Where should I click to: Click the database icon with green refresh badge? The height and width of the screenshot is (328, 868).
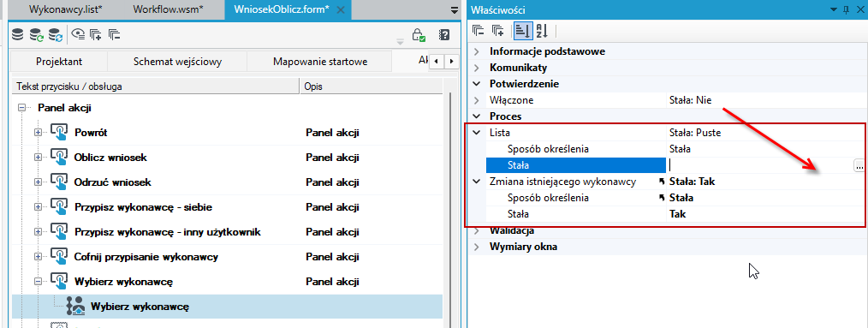pos(37,35)
